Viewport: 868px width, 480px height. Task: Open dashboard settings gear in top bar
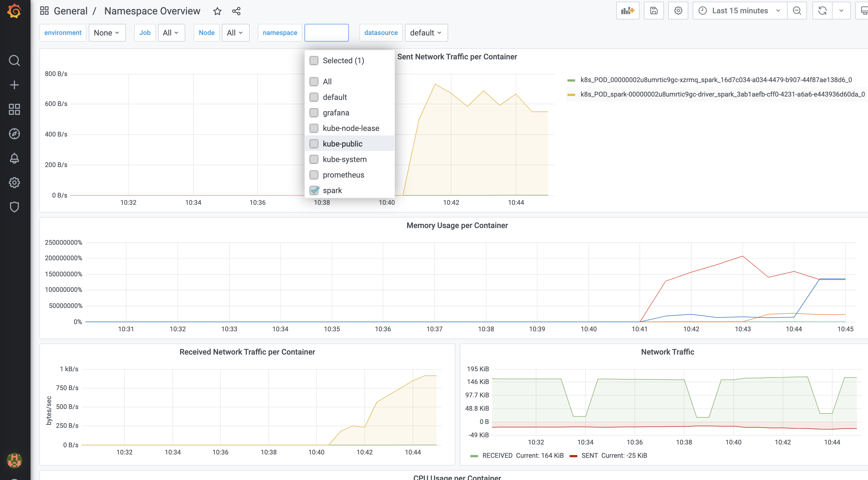click(x=678, y=11)
